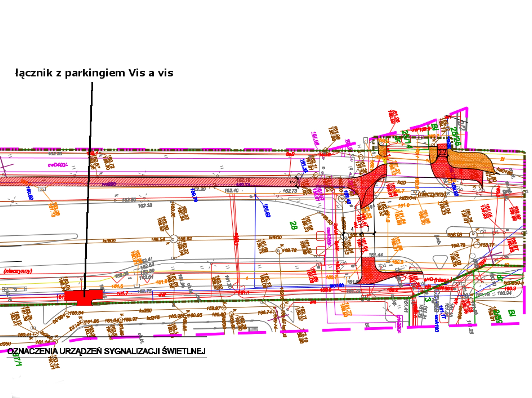Click the brown 'kd315' sewer label

click(x=153, y=317)
